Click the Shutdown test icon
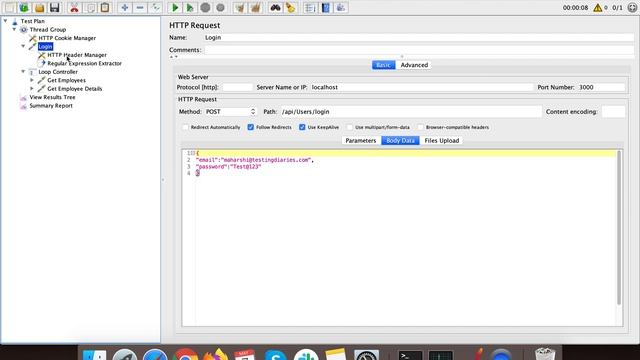Screen dimensions: 640x360 (220, 7)
